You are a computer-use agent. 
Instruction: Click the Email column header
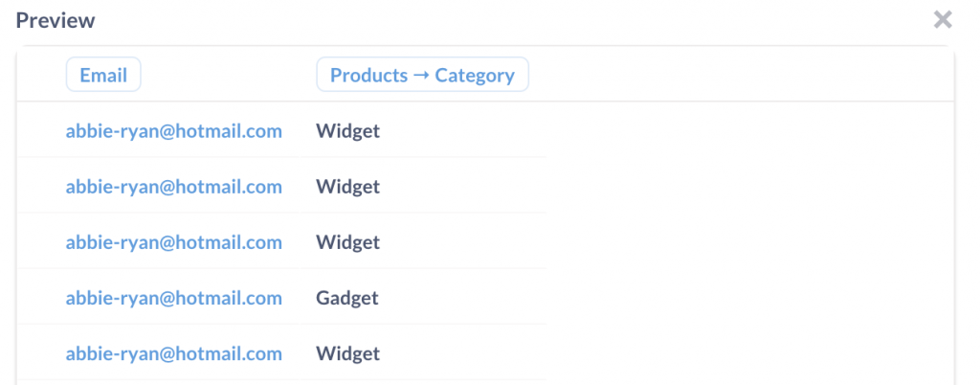point(103,75)
